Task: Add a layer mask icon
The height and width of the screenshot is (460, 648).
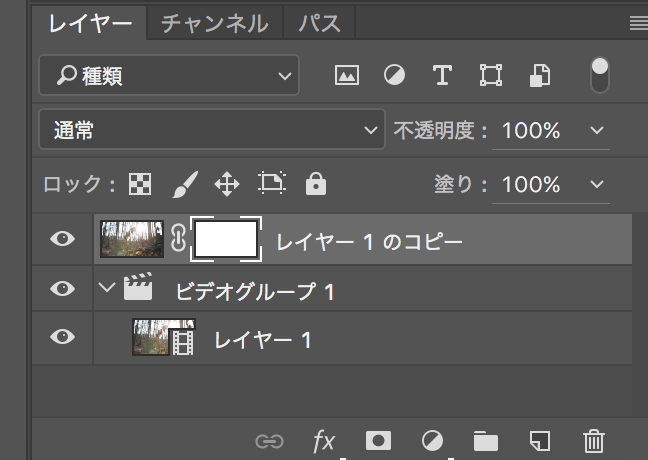Action: pyautogui.click(x=378, y=441)
